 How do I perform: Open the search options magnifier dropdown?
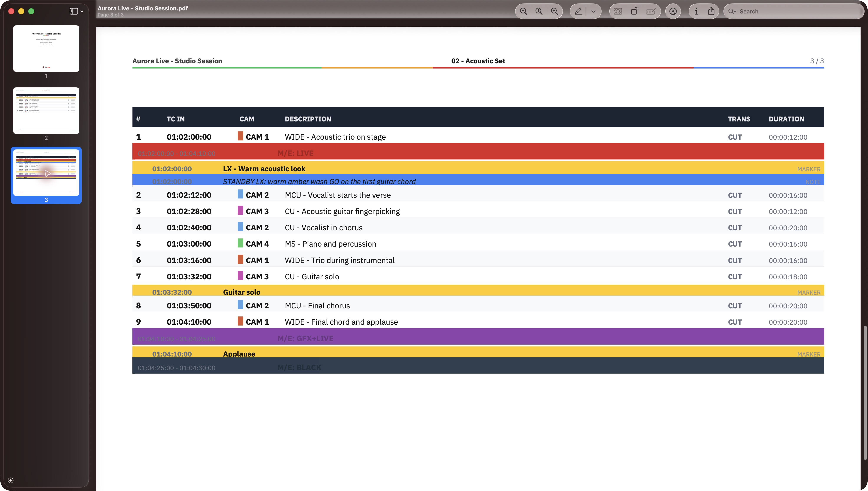pos(732,11)
